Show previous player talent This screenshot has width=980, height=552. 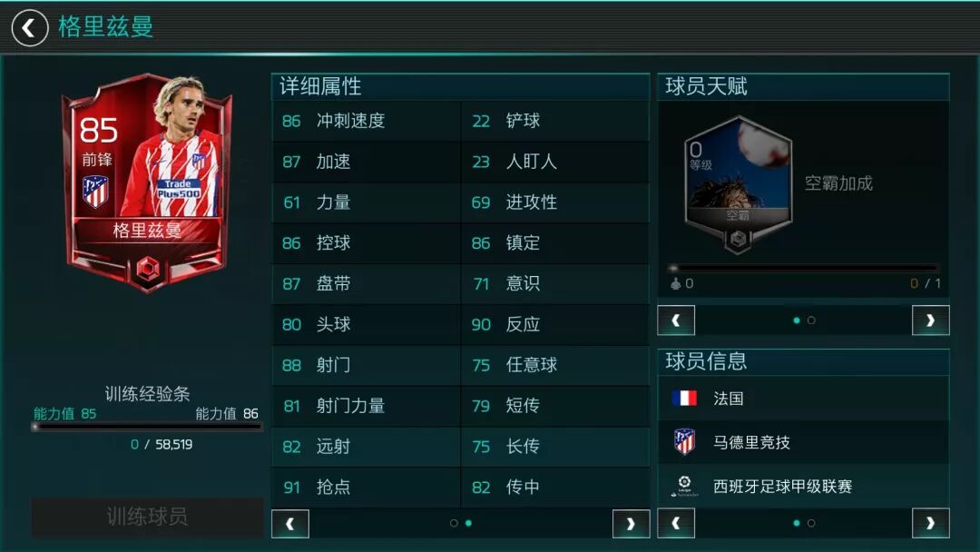[676, 320]
